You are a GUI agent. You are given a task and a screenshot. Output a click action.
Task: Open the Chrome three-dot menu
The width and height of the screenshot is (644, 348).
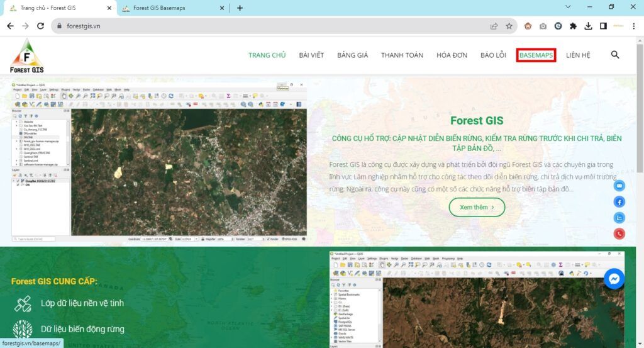635,26
